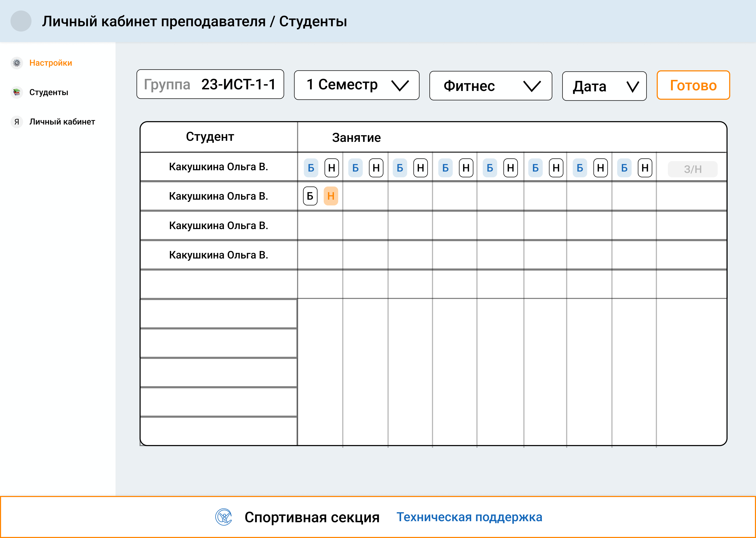756x538 pixels.
Task: Click the Спортивная секция logo in footer
Action: point(224,517)
